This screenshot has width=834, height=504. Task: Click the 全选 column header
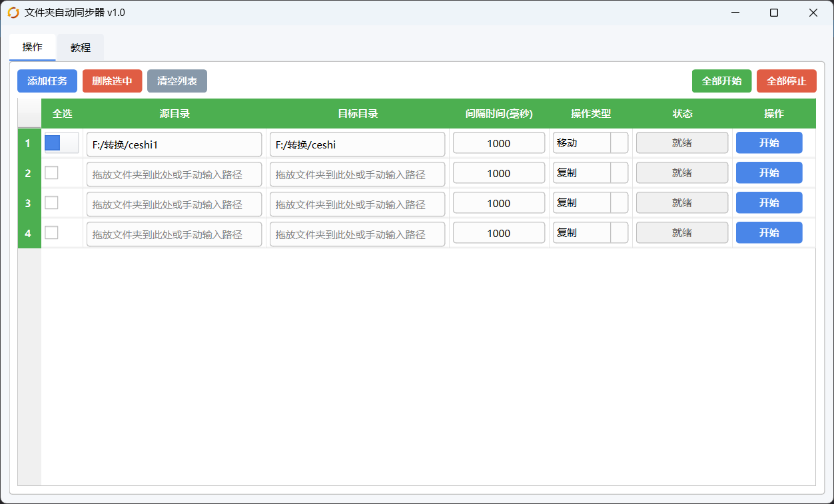pyautogui.click(x=62, y=114)
